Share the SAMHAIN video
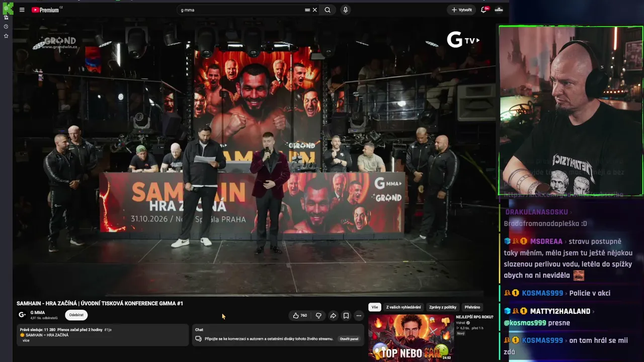644x362 pixels. pyautogui.click(x=333, y=316)
